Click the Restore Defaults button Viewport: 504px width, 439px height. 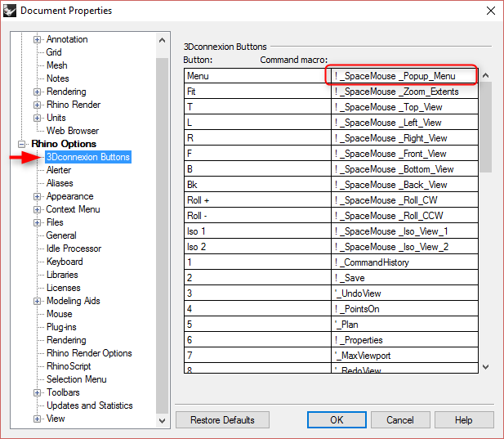(x=222, y=420)
